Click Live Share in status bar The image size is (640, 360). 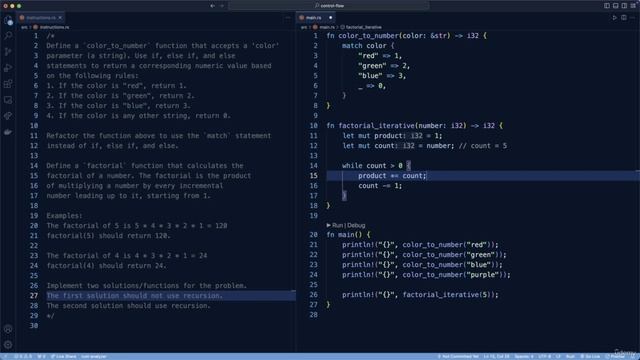(x=63, y=356)
